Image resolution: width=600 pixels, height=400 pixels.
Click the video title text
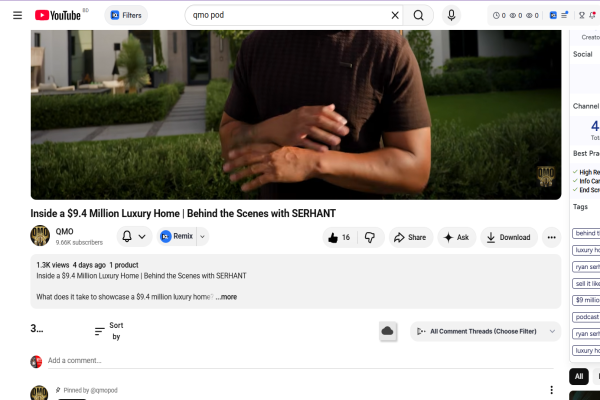pyautogui.click(x=183, y=213)
